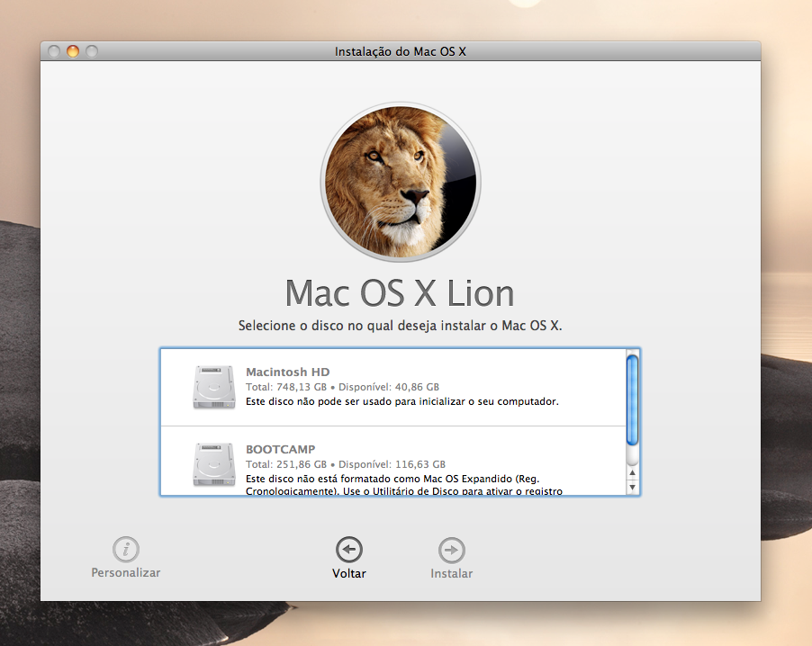Click "Selecione o disco" instruction text
The height and width of the screenshot is (646, 812).
coord(400,326)
